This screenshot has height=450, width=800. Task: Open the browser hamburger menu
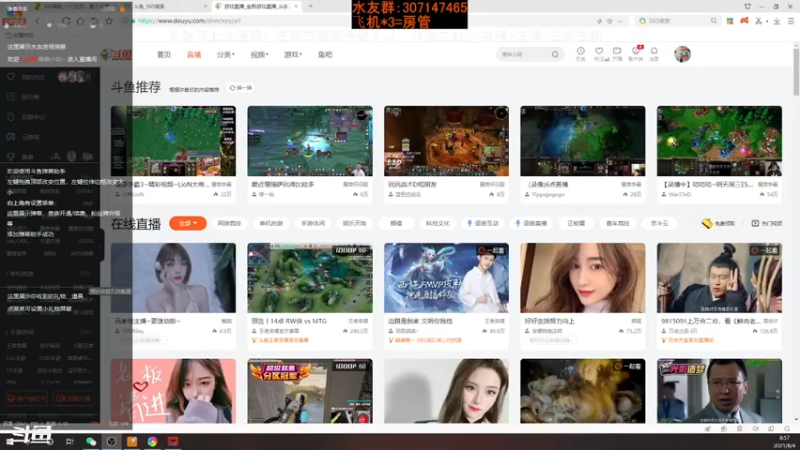click(791, 21)
